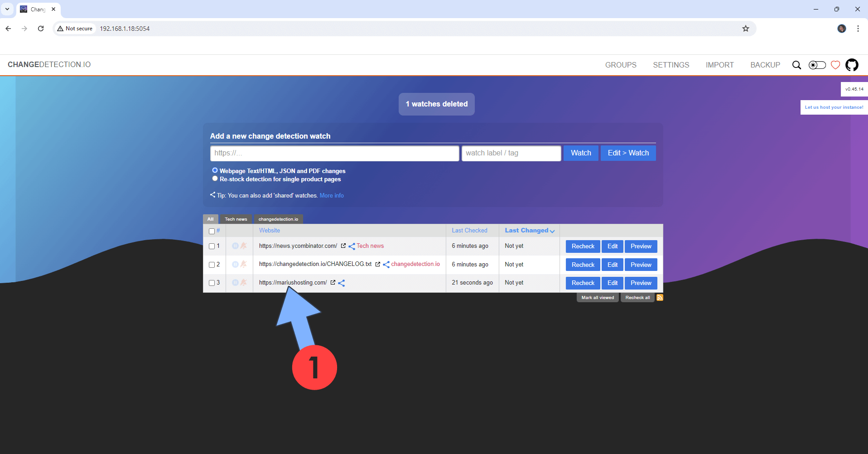Preview the mariushosting.com watch
868x454 pixels.
(641, 283)
